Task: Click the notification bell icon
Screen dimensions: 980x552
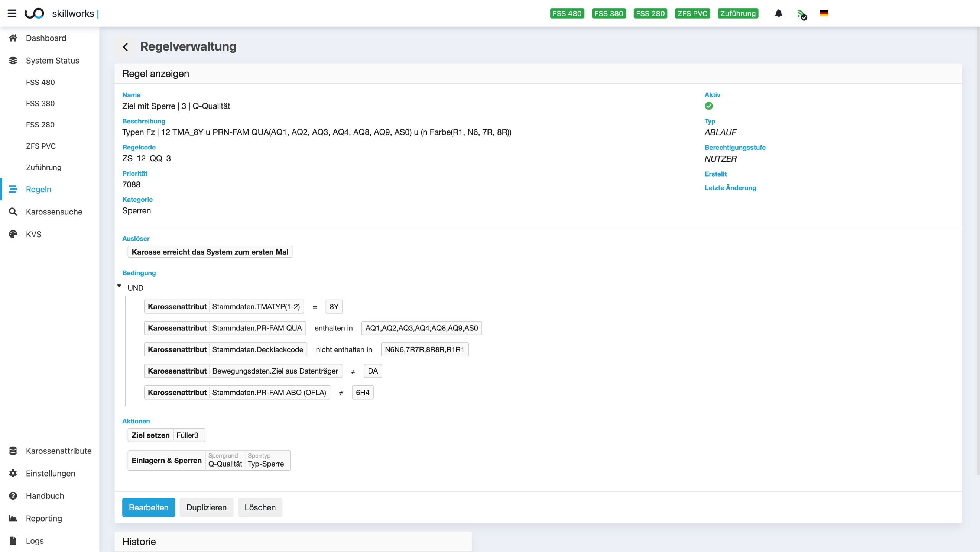Action: 778,13
